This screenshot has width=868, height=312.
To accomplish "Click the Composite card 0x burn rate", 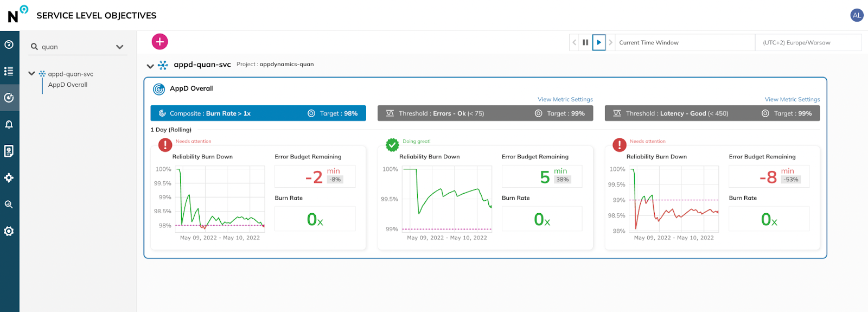I will (315, 219).
